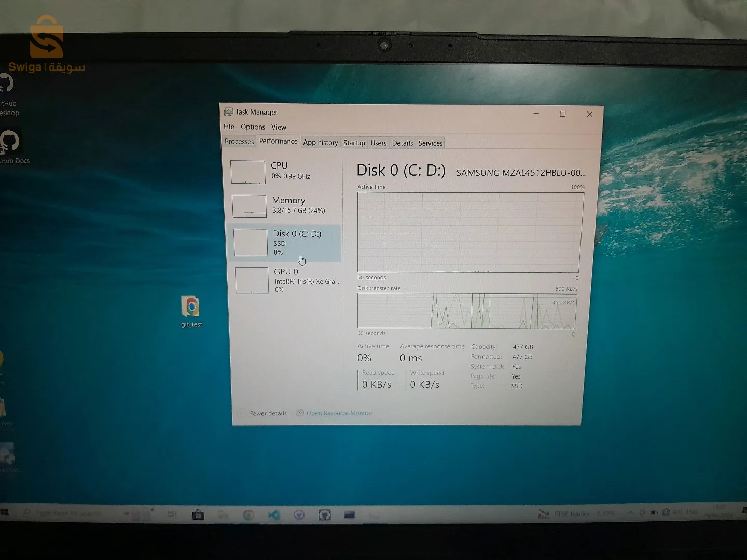
Task: Open the GitHub Docs desktop shortcut
Action: (x=10, y=143)
